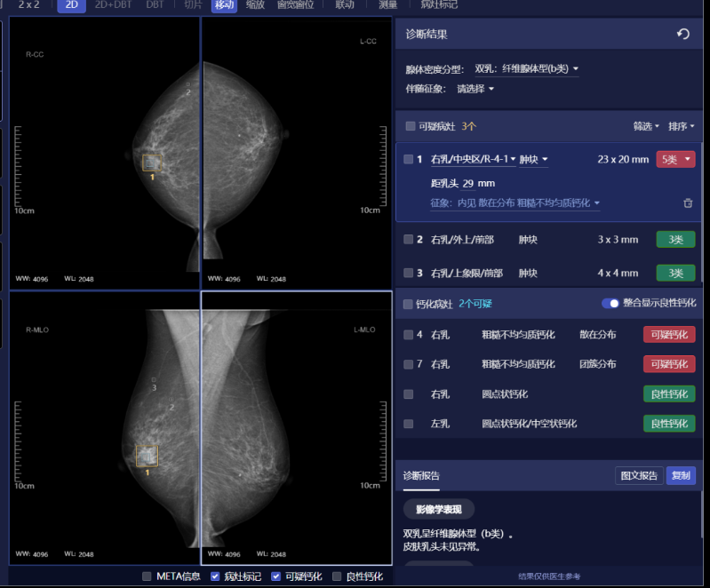Enable the META信息 checkbox
Image resolution: width=710 pixels, height=588 pixels.
click(148, 576)
